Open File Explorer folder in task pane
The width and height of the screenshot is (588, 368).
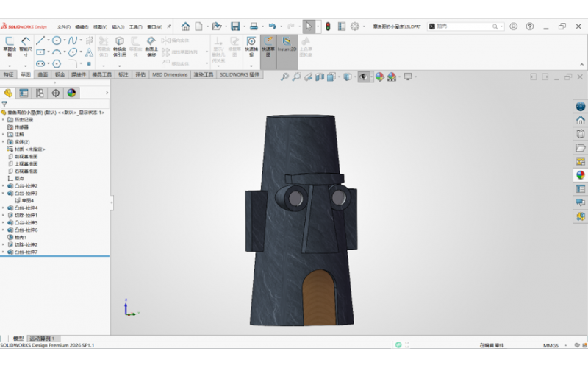click(x=581, y=148)
